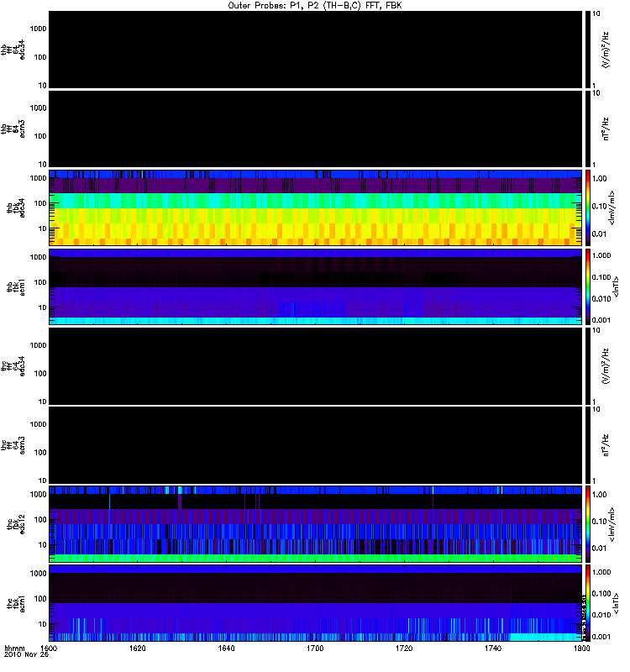
Task: Click the 'thc fbk edc12' panel label
Action: click(x=16, y=523)
